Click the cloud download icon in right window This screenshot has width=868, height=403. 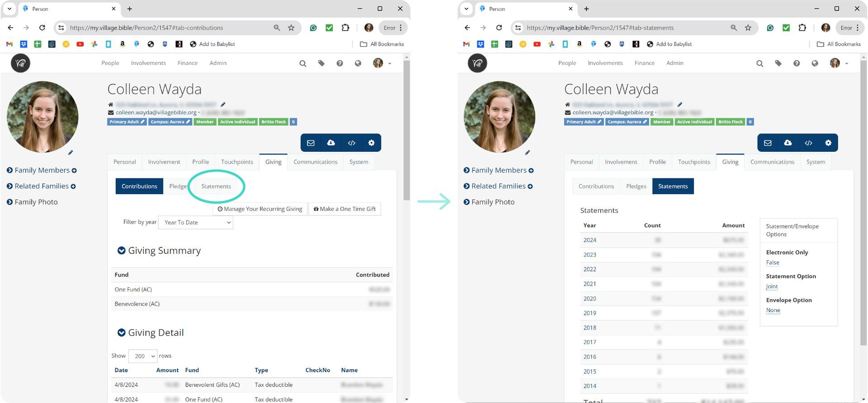tap(788, 143)
